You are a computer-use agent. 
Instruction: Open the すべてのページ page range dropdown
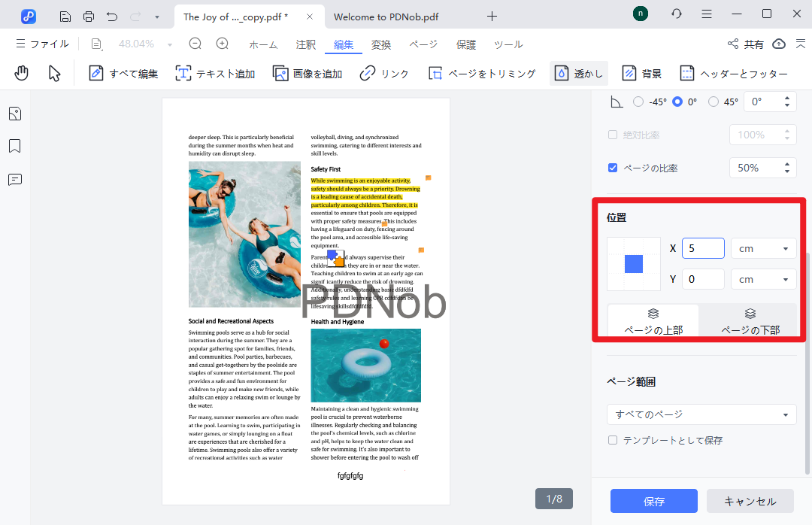tap(701, 414)
